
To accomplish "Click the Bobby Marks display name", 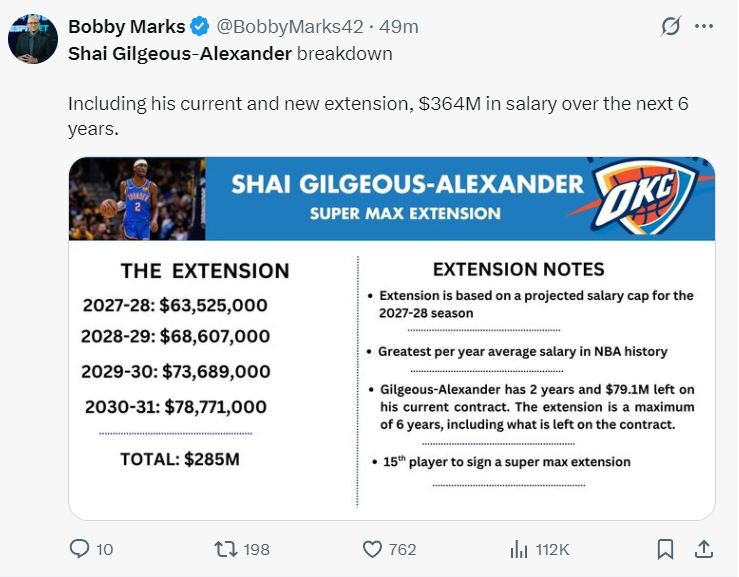I will 125,27.
